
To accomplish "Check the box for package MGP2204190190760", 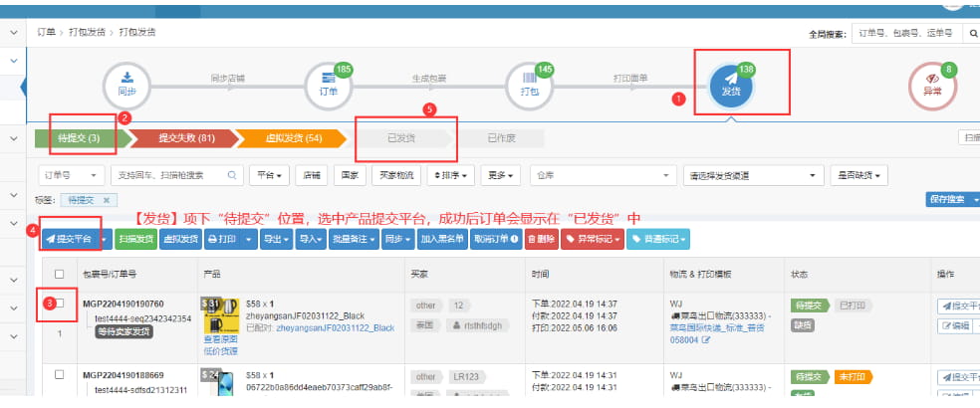I will click(x=60, y=303).
